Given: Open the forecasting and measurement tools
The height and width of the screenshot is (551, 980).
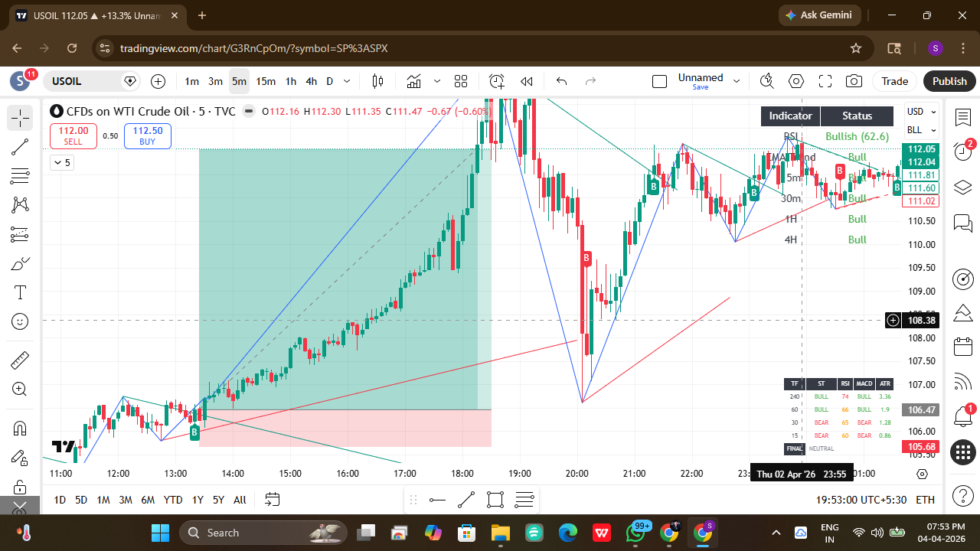Looking at the screenshot, I should pos(20,235).
